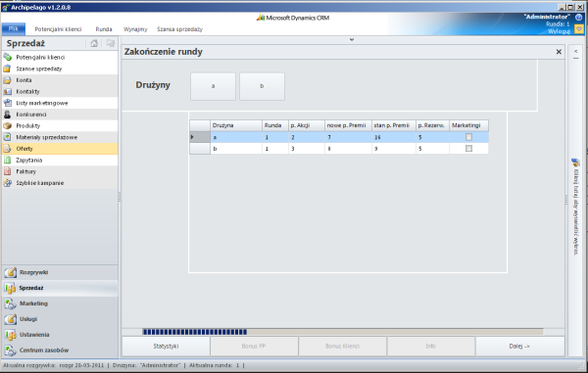Click the Faktury invoice icon

coord(7,171)
